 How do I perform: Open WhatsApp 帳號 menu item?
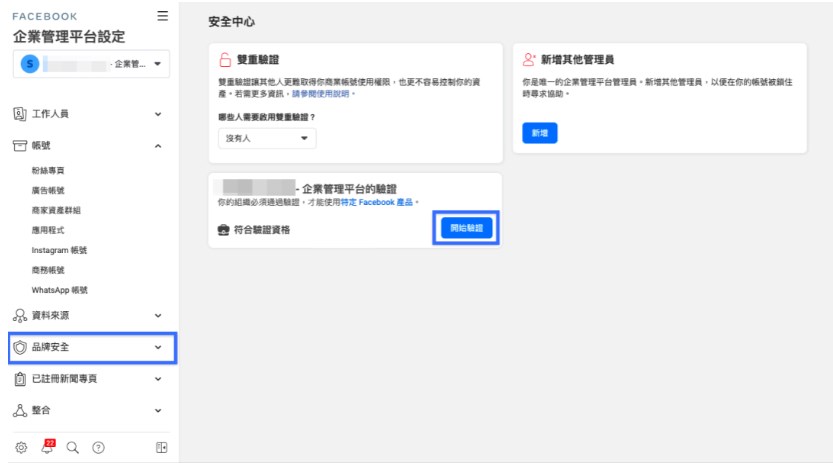click(x=60, y=290)
